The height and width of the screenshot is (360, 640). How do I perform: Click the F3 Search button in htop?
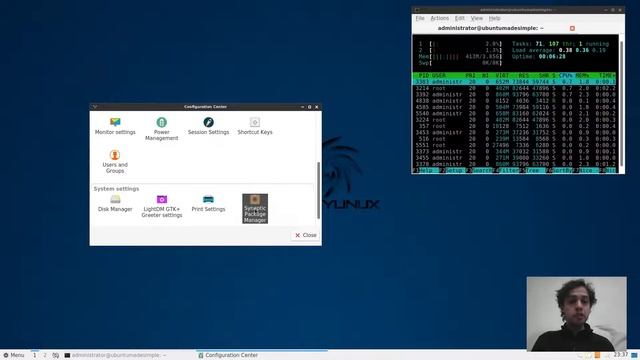tap(479, 170)
